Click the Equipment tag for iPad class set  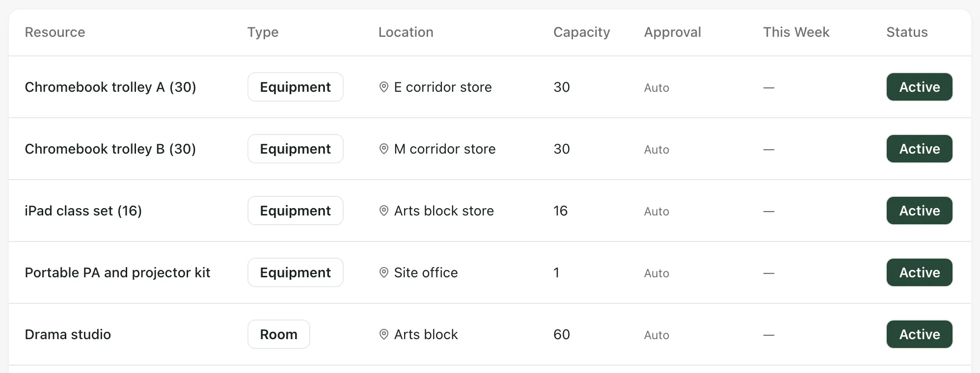[295, 211]
